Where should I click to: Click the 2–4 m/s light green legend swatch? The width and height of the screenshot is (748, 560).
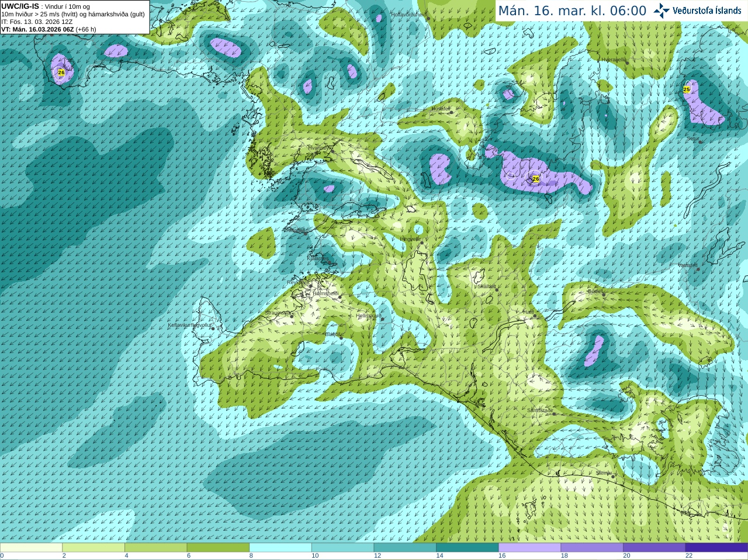point(93,548)
